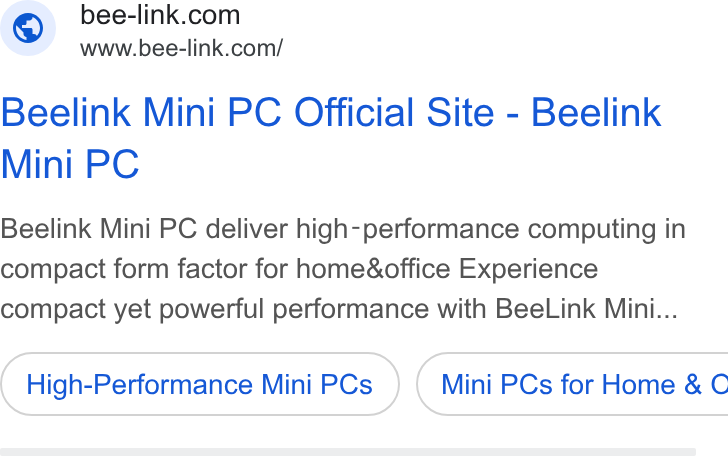
Task: Click the www.bee-link.com/ URL text
Action: coord(181,48)
